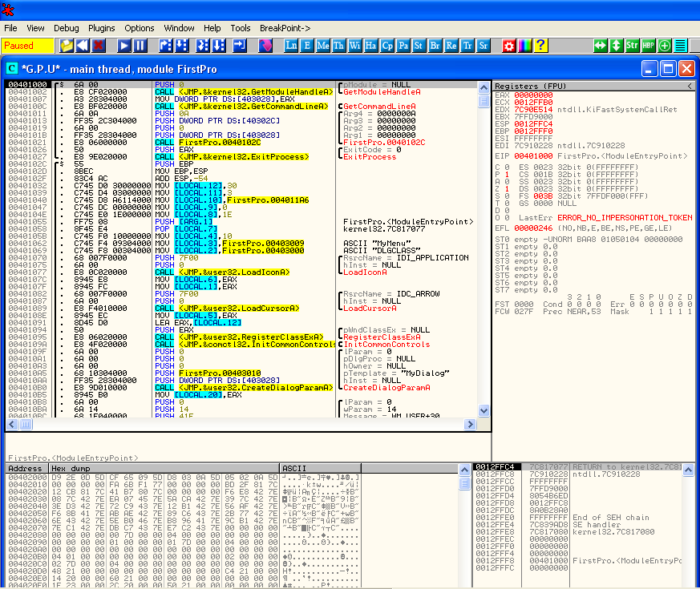Open the green HBP hardware breakpoints icon
The image size is (700, 589).
coord(648,46)
